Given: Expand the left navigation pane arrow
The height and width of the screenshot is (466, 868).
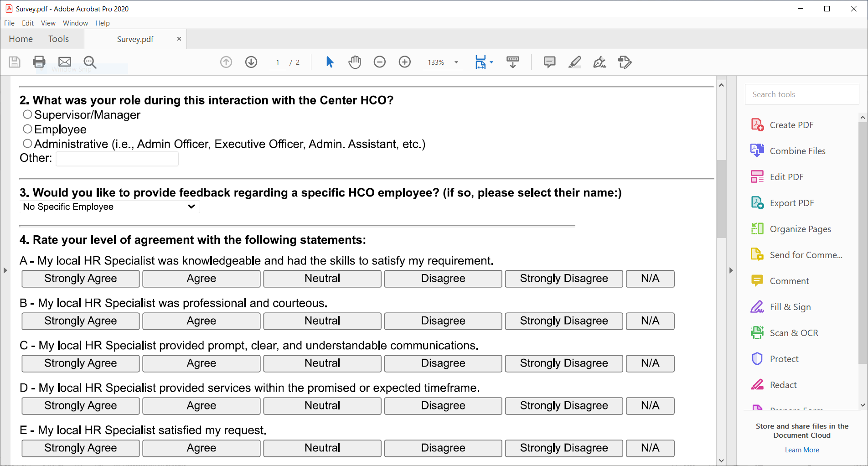Looking at the screenshot, I should pyautogui.click(x=5, y=270).
